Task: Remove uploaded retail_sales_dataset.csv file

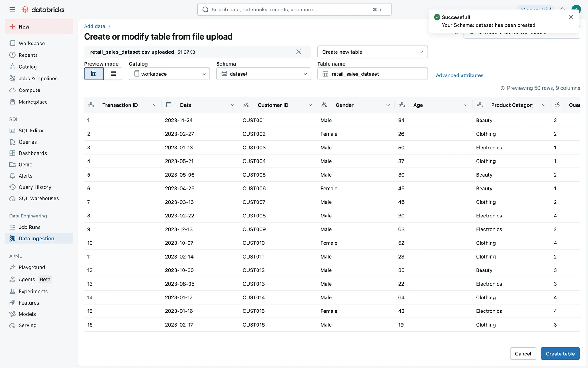Action: point(299,52)
